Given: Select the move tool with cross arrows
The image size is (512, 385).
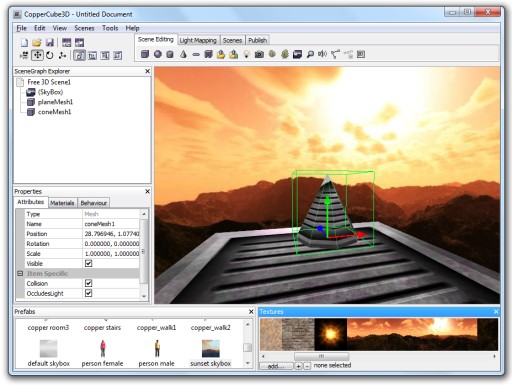Looking at the screenshot, I should [x=37, y=55].
